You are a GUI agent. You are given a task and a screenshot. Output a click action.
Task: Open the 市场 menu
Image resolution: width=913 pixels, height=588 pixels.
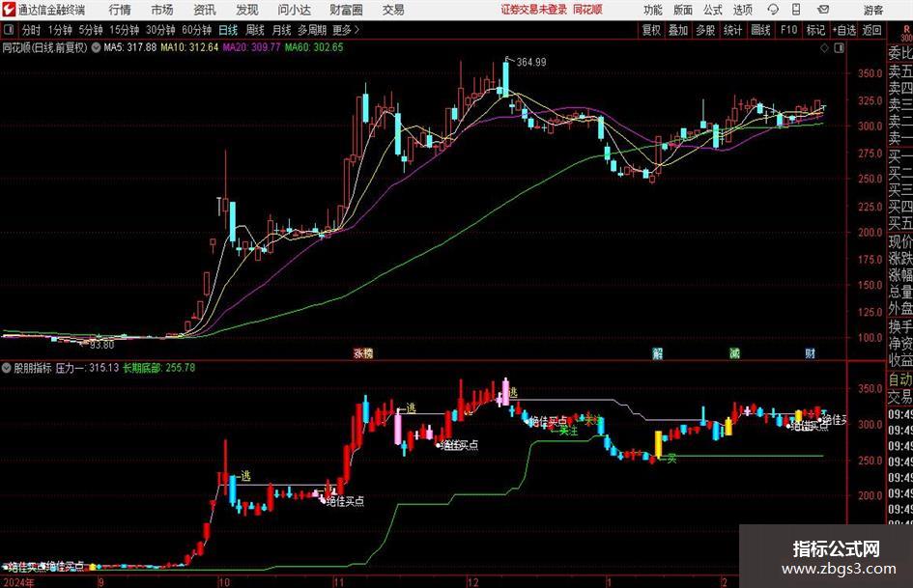pyautogui.click(x=162, y=10)
